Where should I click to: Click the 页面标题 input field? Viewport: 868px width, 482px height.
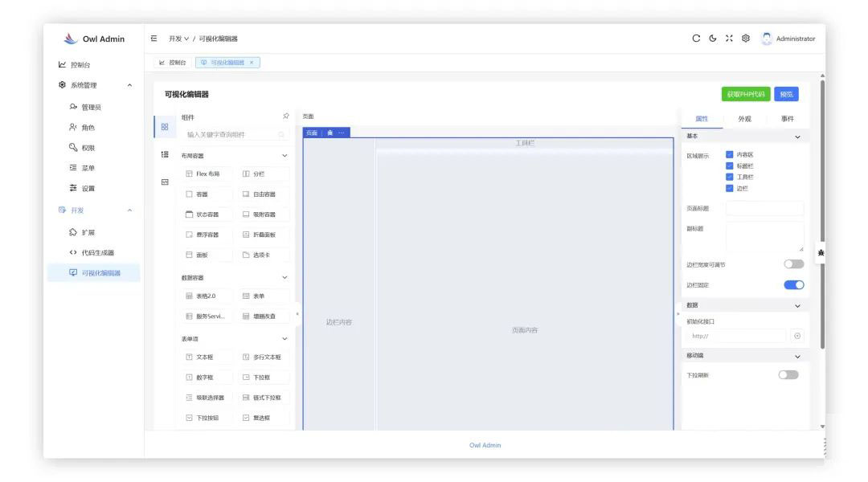point(764,209)
